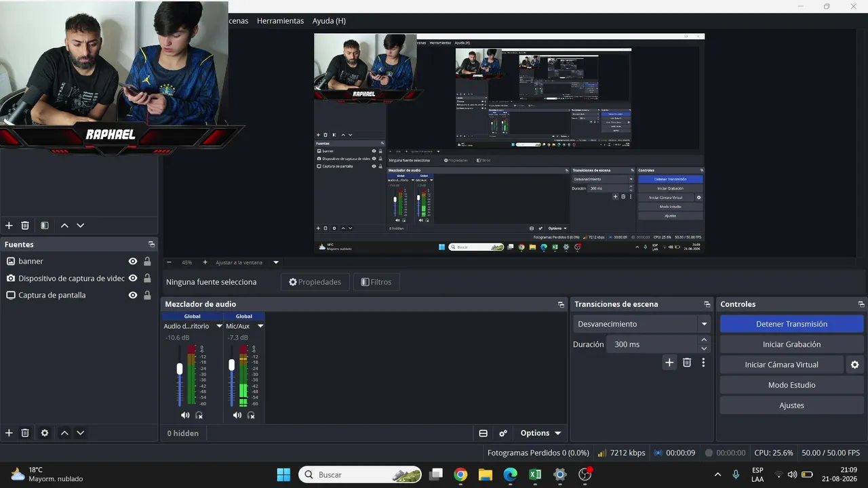This screenshot has width=868, height=488.
Task: Select the banner source row
Action: [x=79, y=261]
